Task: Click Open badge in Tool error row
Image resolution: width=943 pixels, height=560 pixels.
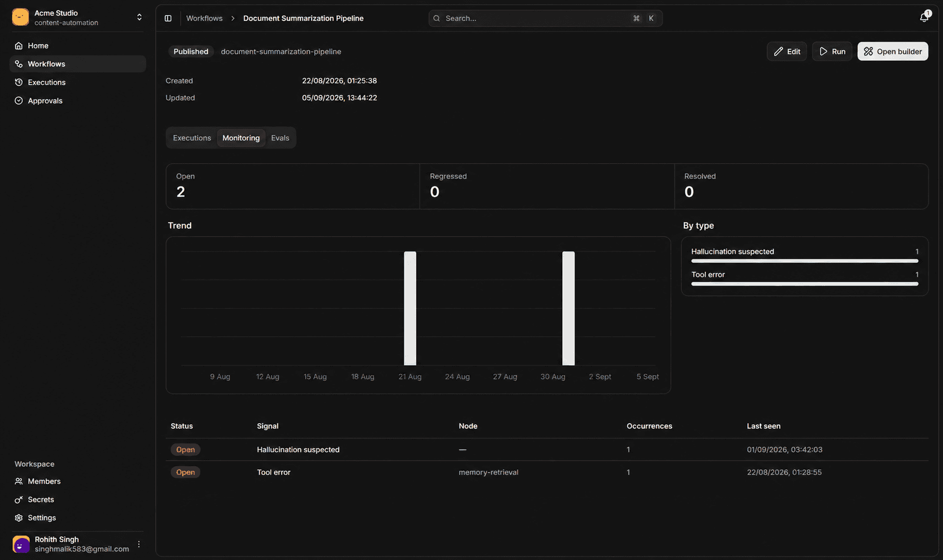Action: click(x=185, y=472)
